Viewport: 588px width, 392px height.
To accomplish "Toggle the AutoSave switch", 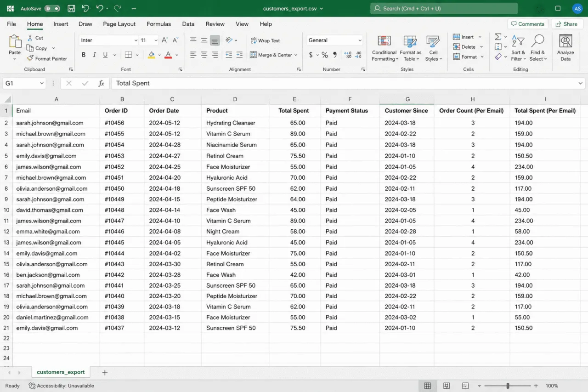I will 52,8.
